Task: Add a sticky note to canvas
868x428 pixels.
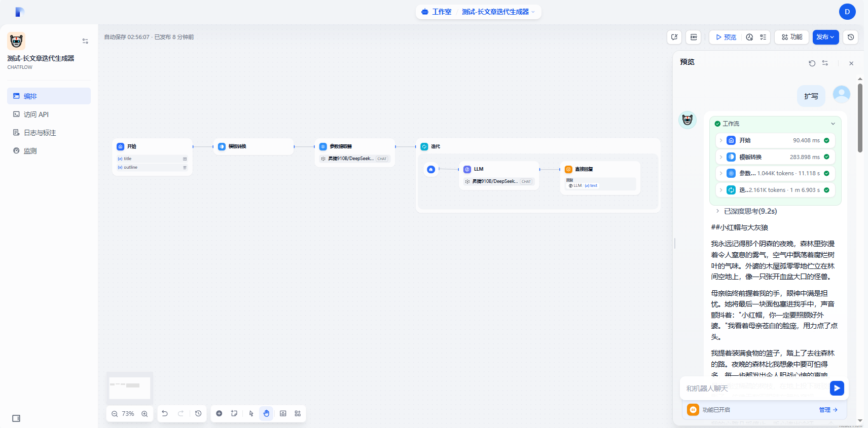Action: tap(234, 413)
